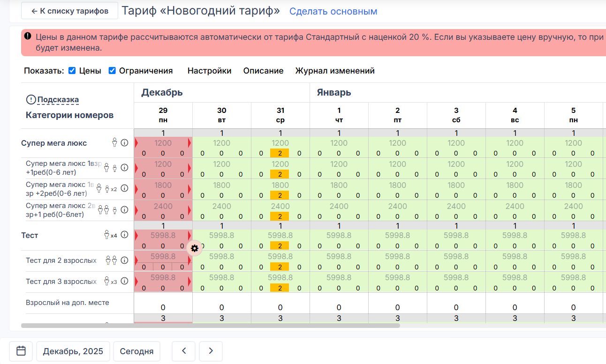Viewport: 606px width, 364px height.
Task: Open the Описание tab
Action: [263, 71]
